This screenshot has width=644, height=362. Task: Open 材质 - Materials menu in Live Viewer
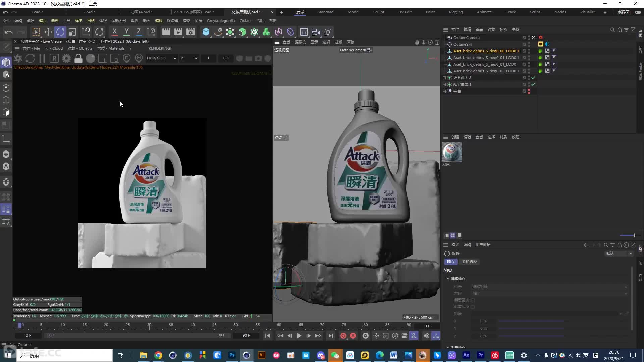tap(111, 48)
